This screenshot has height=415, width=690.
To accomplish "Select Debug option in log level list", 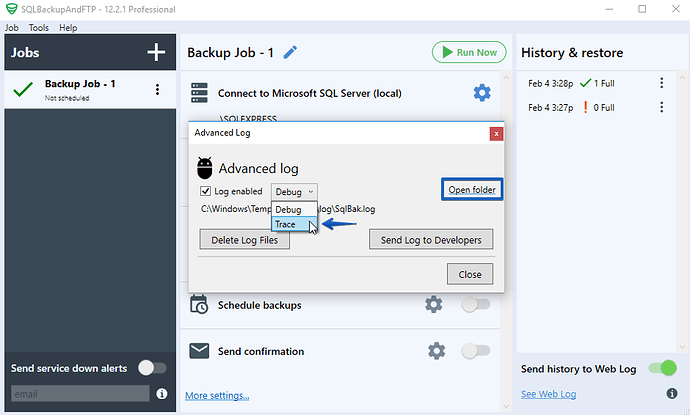I will pyautogui.click(x=294, y=209).
